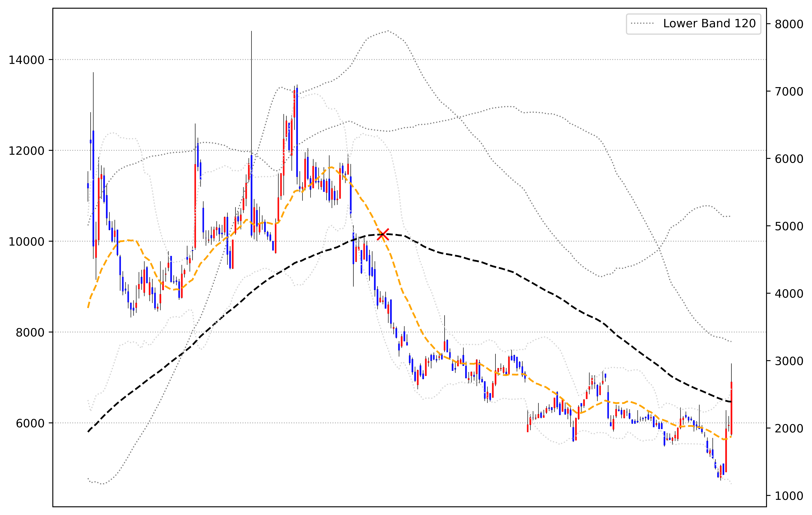This screenshot has width=812, height=515.
Task: Click the 8000 left axis label
Action: pyautogui.click(x=30, y=332)
